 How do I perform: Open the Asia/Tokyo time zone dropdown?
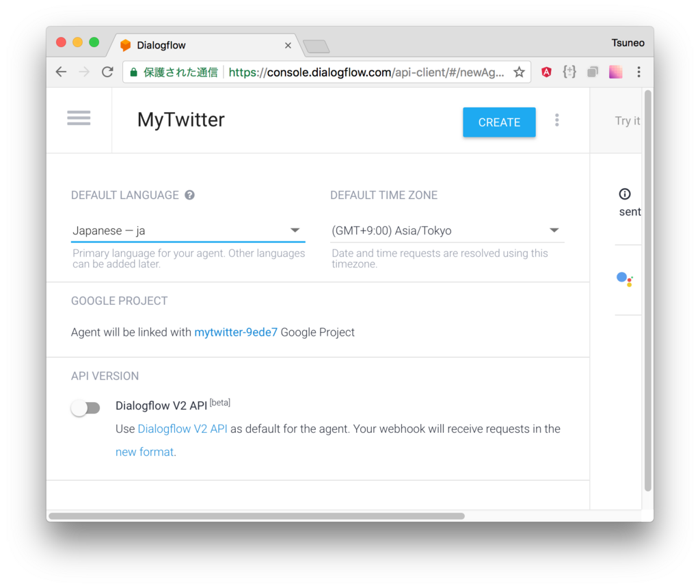coord(447,230)
